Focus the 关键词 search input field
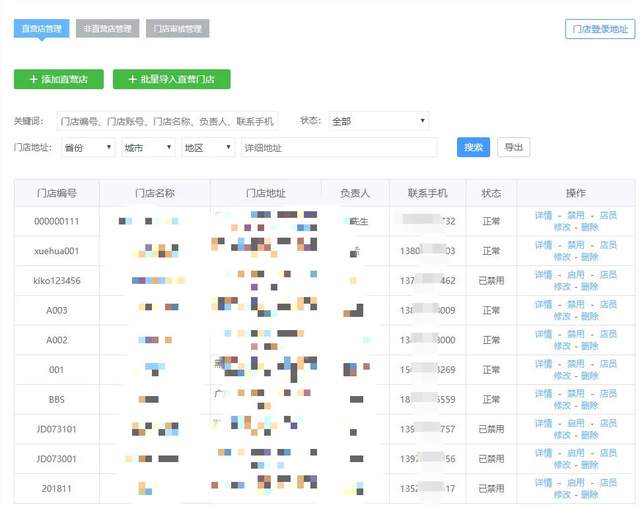Screen dimensions: 640x507 tap(167, 121)
